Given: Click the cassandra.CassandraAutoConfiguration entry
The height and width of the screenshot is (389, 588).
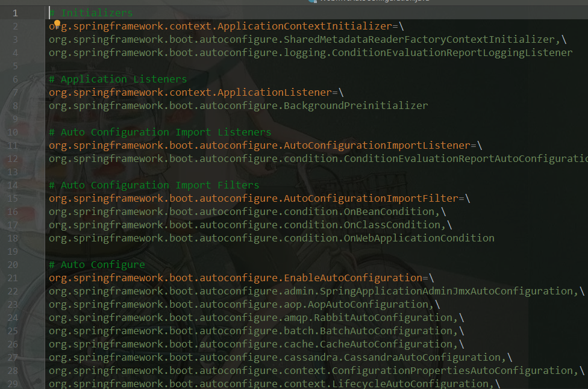Looking at the screenshot, I should (281, 358).
